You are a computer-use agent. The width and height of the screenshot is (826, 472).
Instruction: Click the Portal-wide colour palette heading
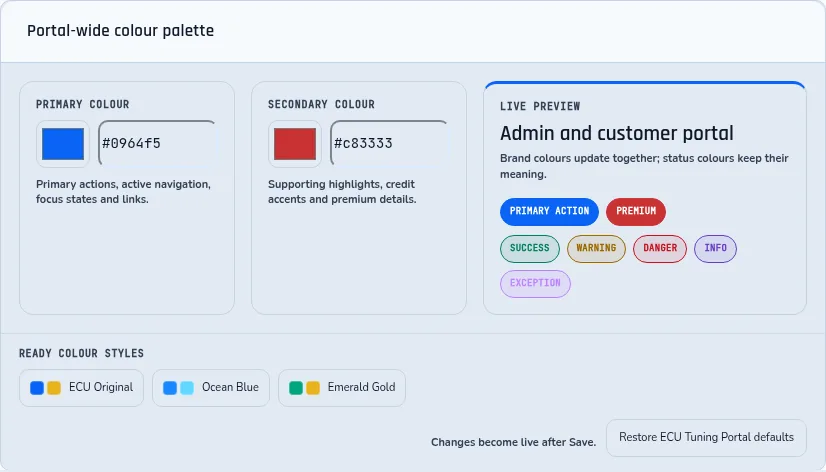[121, 31]
